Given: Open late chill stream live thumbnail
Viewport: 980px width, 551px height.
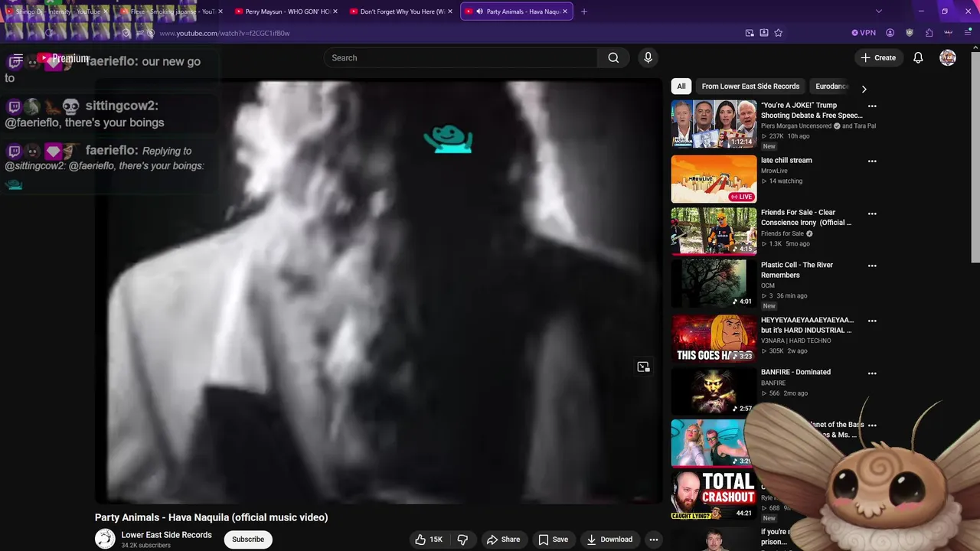Looking at the screenshot, I should tap(714, 179).
